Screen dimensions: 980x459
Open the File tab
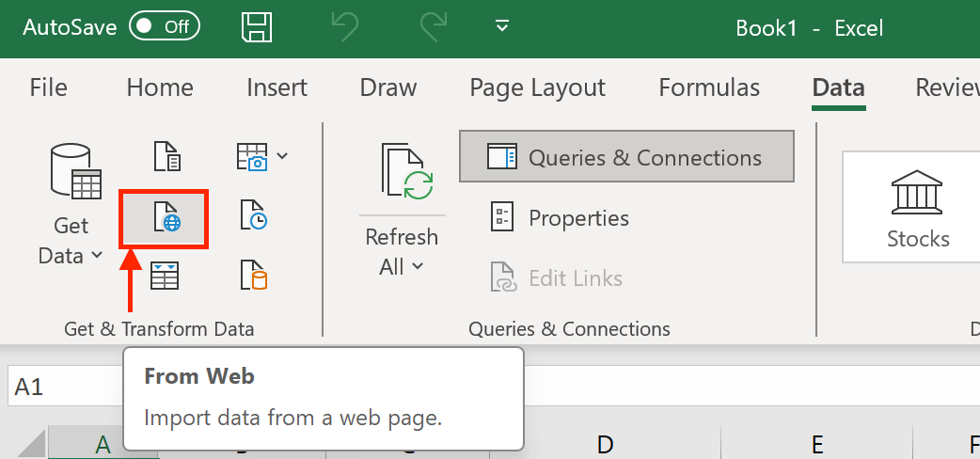pyautogui.click(x=48, y=87)
